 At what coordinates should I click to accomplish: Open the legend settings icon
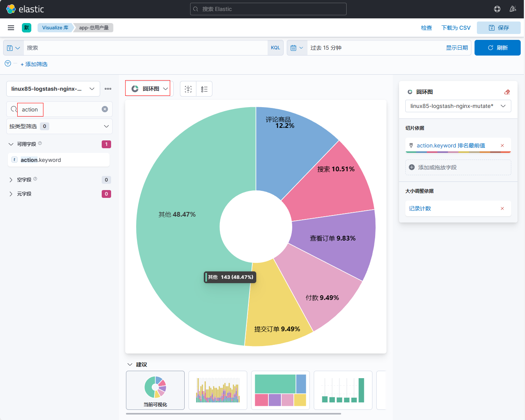tap(204, 89)
